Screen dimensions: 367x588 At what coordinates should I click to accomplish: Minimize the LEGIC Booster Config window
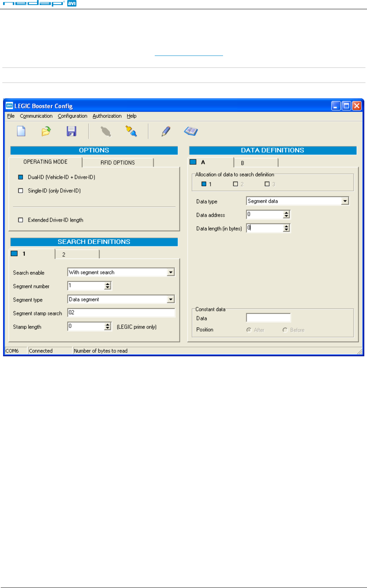pyautogui.click(x=336, y=106)
